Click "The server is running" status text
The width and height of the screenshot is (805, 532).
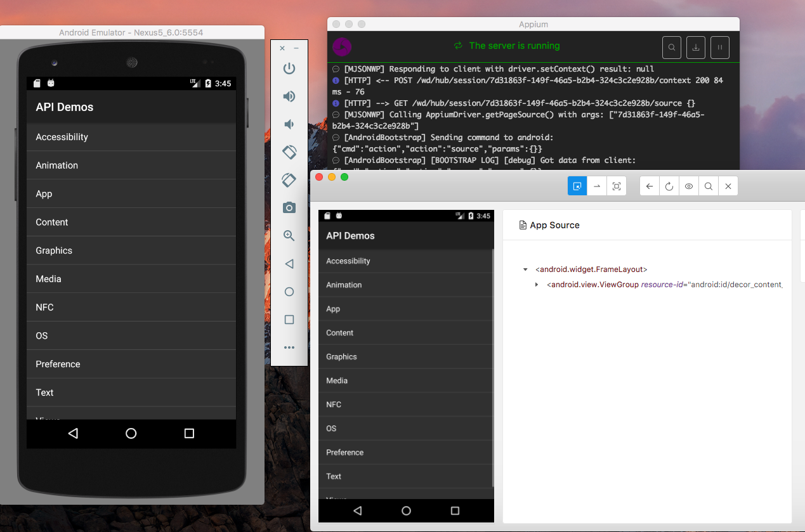[514, 46]
